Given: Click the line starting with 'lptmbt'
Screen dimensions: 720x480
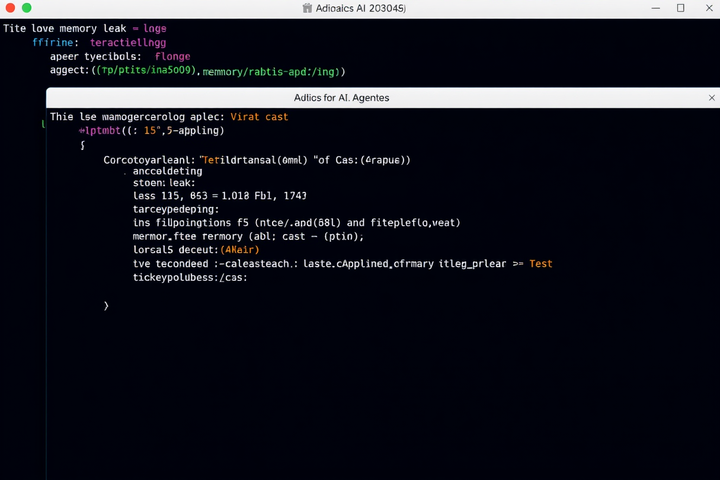Looking at the screenshot, I should point(151,130).
